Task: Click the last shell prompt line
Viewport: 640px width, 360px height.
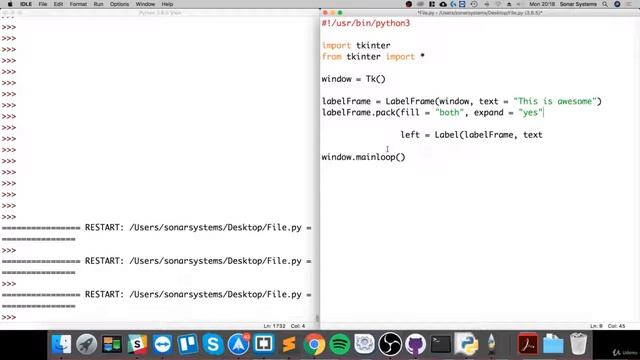Action: point(9,317)
